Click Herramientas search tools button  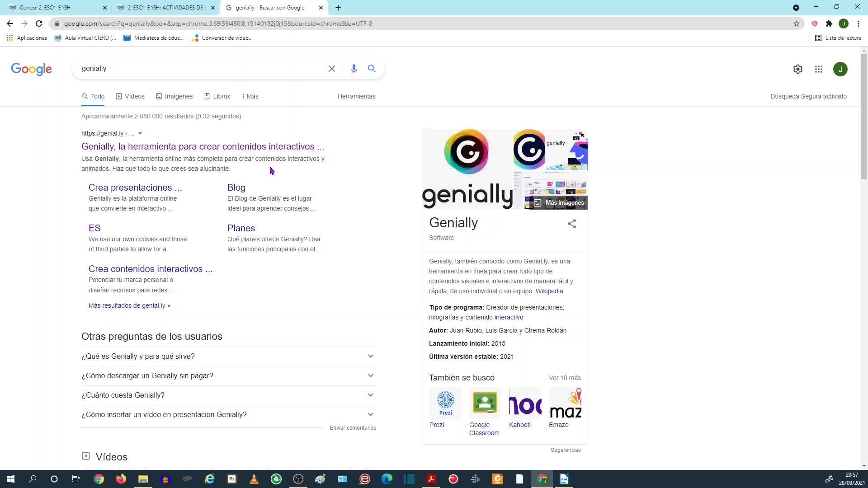(356, 96)
